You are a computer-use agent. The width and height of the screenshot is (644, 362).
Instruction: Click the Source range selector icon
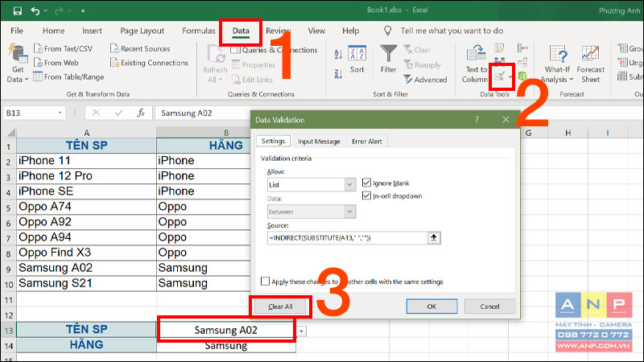(x=434, y=237)
